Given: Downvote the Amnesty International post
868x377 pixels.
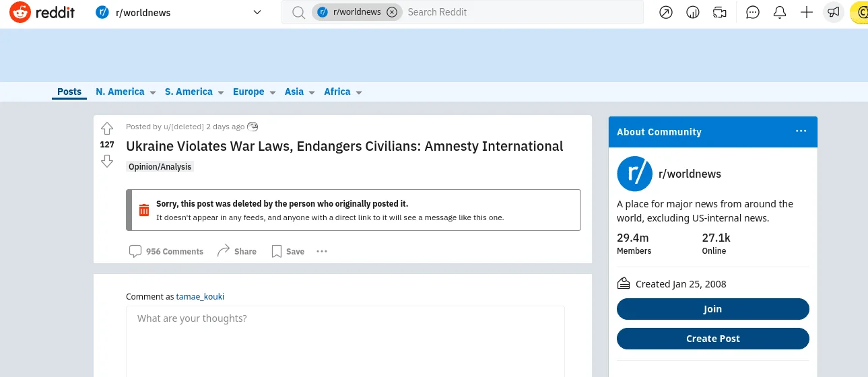Looking at the screenshot, I should tap(106, 161).
